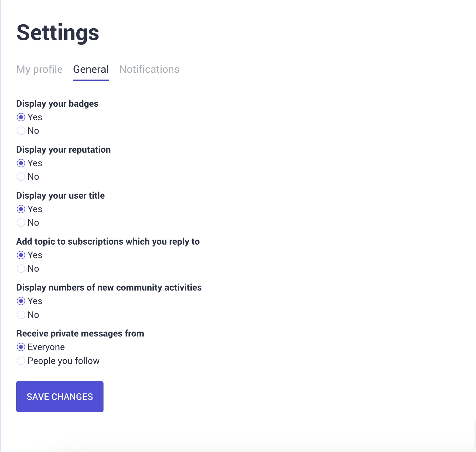
Task: Click the Settings page heading
Action: pyautogui.click(x=58, y=32)
